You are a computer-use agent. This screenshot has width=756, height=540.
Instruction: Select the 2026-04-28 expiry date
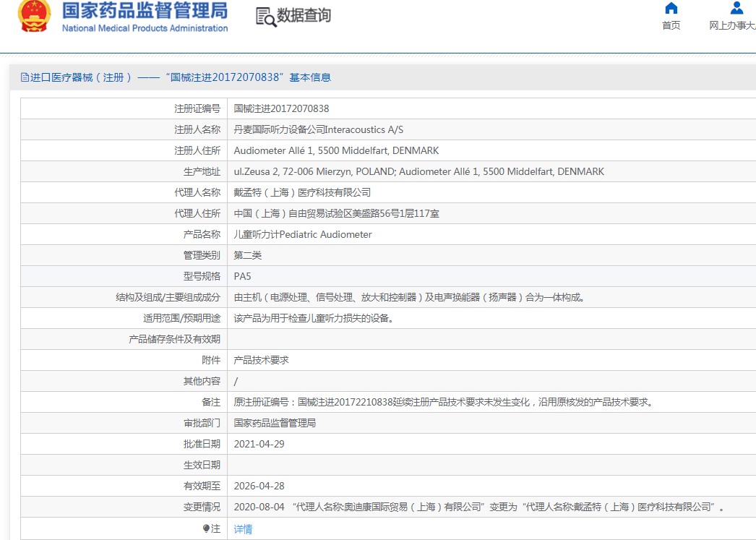[259, 486]
